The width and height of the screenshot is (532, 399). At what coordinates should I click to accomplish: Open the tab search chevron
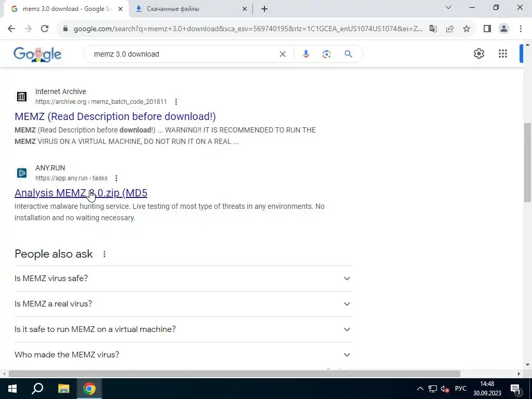tap(448, 7)
